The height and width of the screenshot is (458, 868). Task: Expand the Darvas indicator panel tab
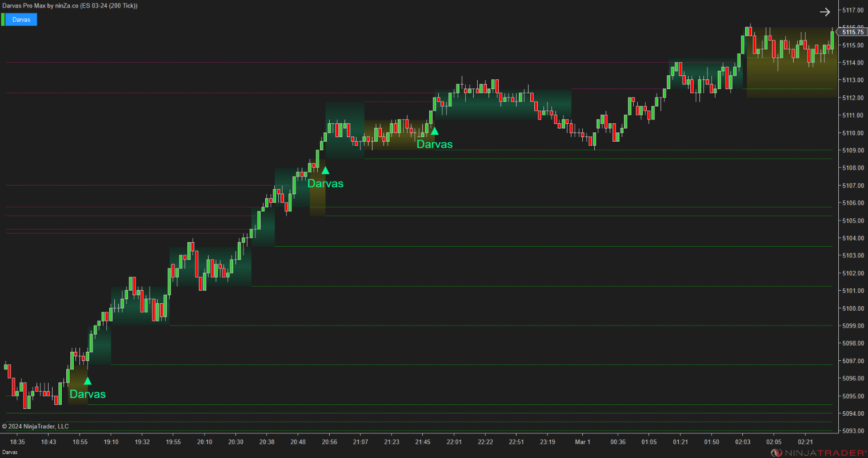tap(21, 19)
